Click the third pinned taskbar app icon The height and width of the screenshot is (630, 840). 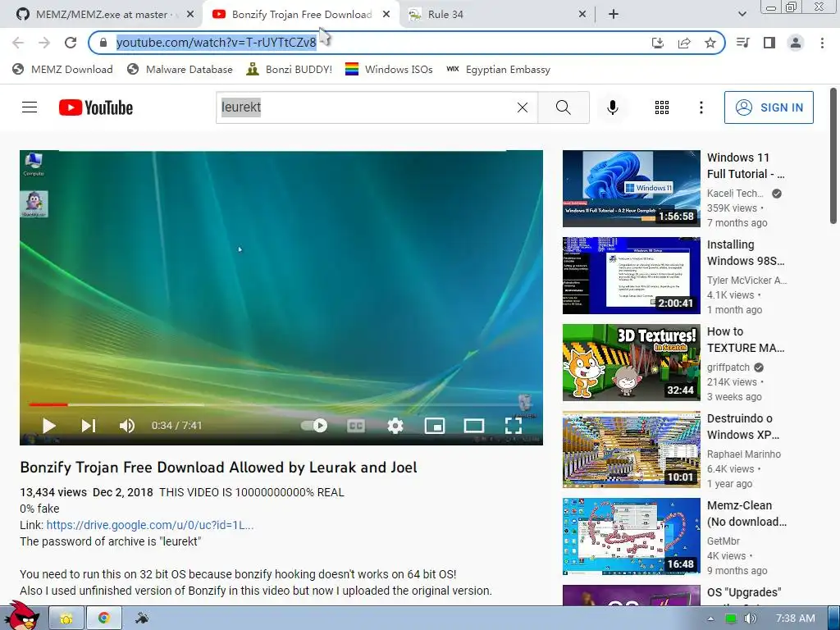[142, 619]
